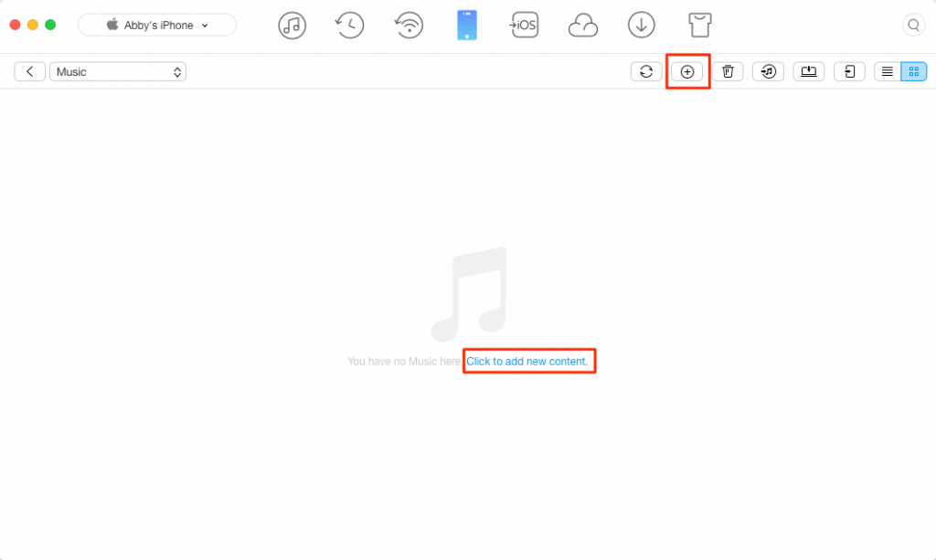
Task: Refresh the Music content list
Action: 646,71
